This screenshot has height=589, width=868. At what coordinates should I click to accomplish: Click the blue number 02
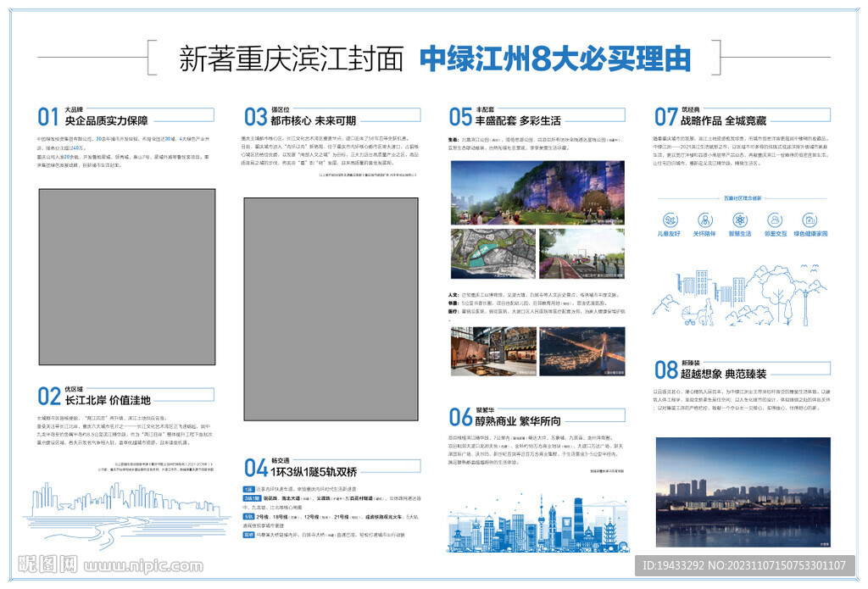48,397
